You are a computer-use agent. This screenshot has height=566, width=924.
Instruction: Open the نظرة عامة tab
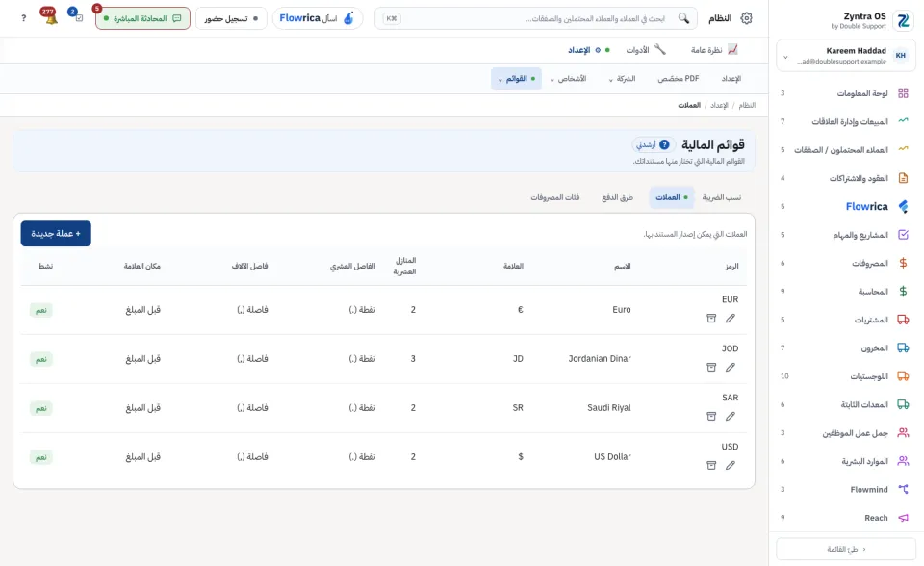click(x=714, y=49)
